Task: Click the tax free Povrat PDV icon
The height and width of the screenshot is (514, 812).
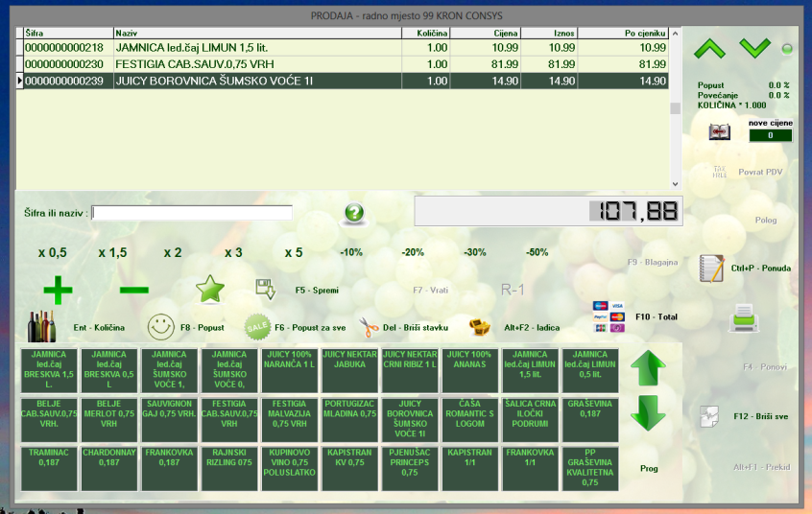Action: coord(719,172)
